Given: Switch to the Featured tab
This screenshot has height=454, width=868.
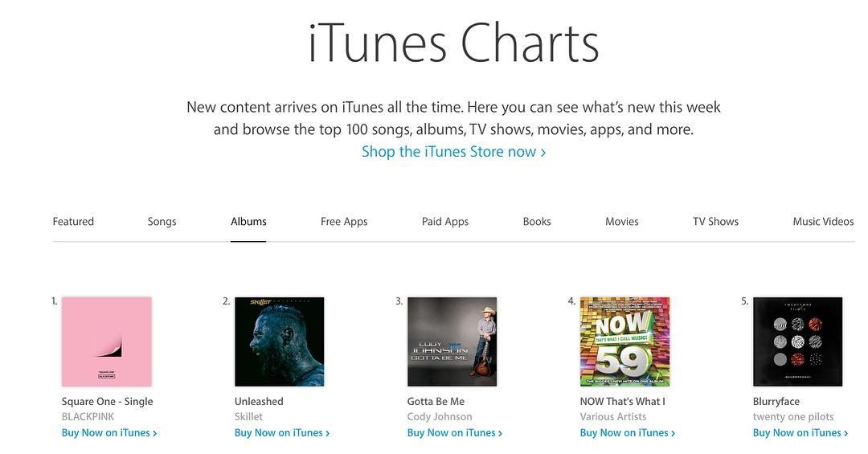Looking at the screenshot, I should (73, 222).
